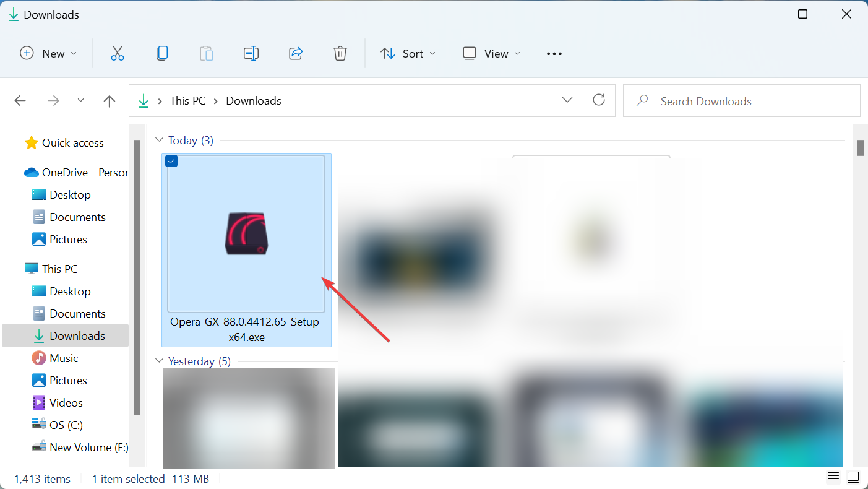Click the Share icon in toolbar

coord(296,53)
